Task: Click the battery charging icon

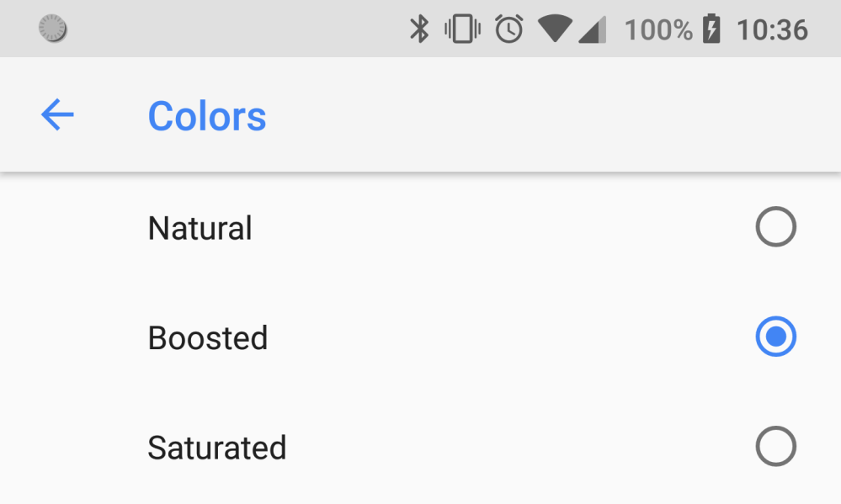Action: [x=711, y=29]
